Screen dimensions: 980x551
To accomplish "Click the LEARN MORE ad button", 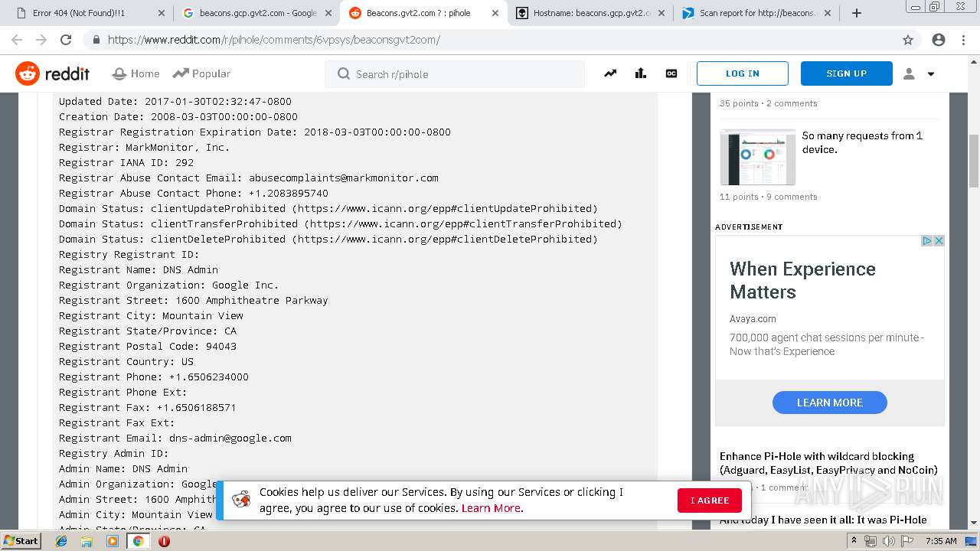I will pyautogui.click(x=829, y=403).
